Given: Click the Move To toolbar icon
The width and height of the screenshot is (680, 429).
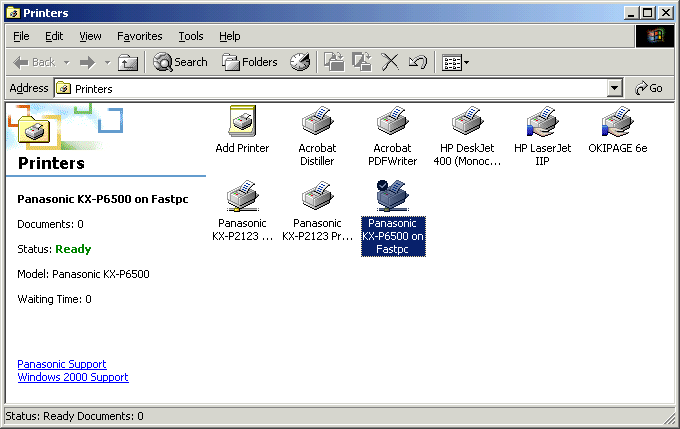Looking at the screenshot, I should [334, 62].
